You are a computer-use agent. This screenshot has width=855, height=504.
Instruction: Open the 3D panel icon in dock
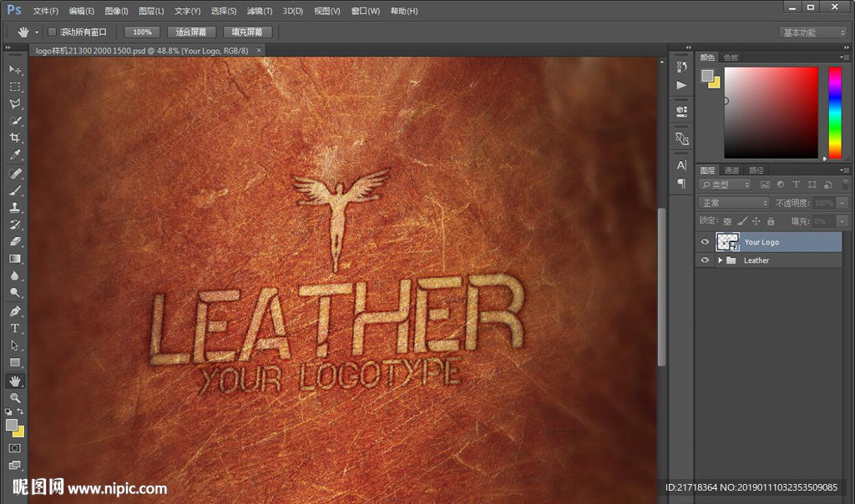coord(681,111)
